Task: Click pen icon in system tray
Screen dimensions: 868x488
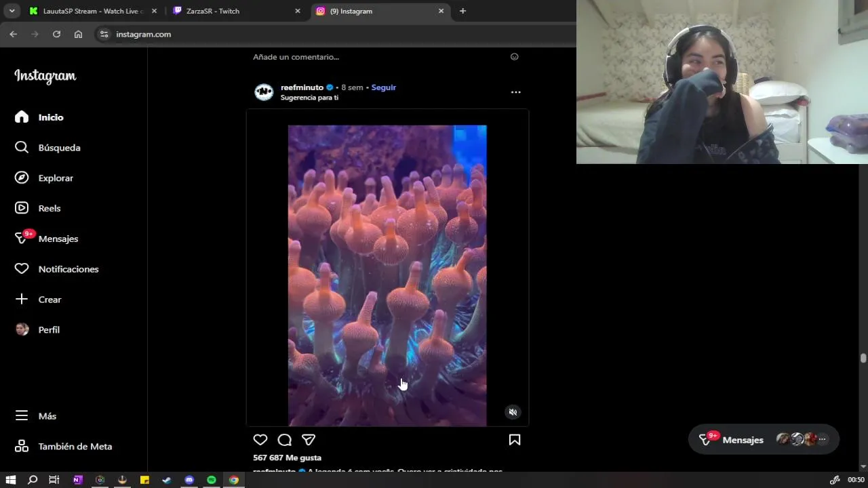Action: click(835, 480)
